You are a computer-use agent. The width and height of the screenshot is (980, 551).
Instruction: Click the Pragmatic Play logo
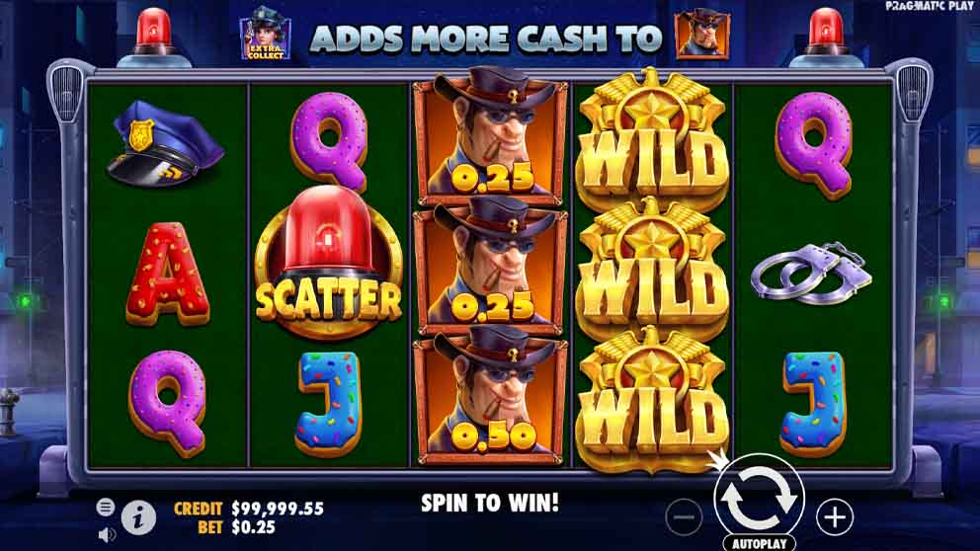pyautogui.click(x=929, y=6)
